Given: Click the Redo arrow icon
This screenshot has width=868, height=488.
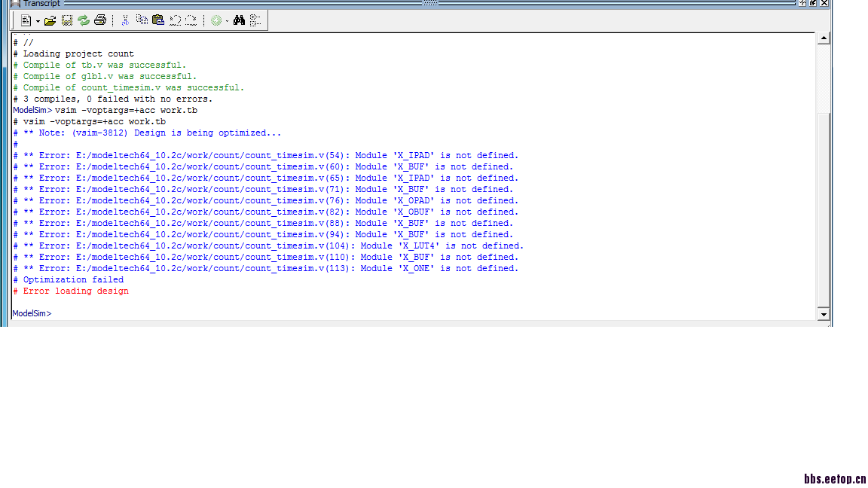Looking at the screenshot, I should tap(191, 20).
